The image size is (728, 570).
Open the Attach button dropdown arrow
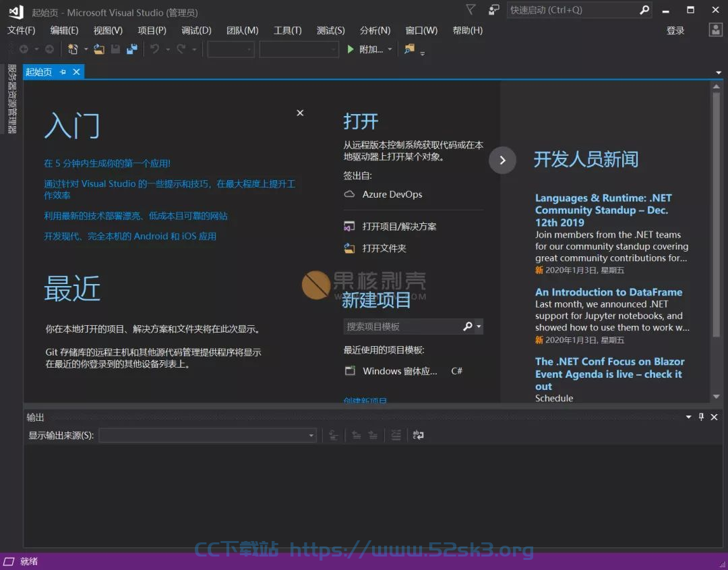(x=390, y=49)
